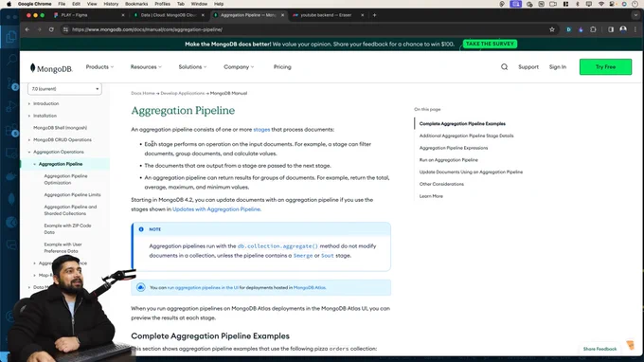Open the Chrome profile avatar

tap(623, 29)
